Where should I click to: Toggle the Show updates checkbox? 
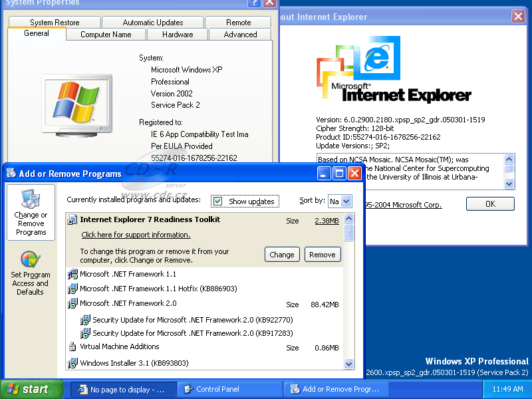[218, 201]
